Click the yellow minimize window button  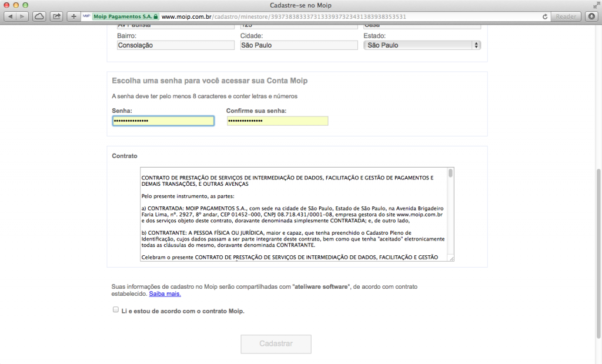click(x=16, y=5)
